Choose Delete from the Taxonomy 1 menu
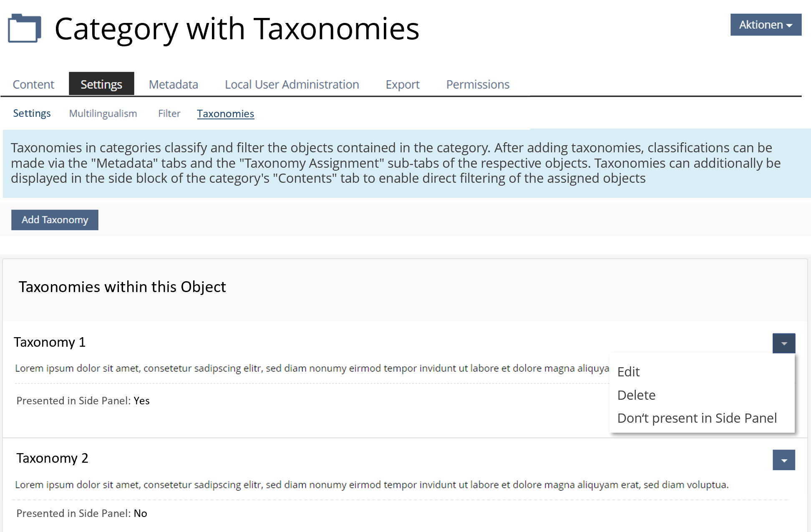Image resolution: width=811 pixels, height=532 pixels. [636, 395]
